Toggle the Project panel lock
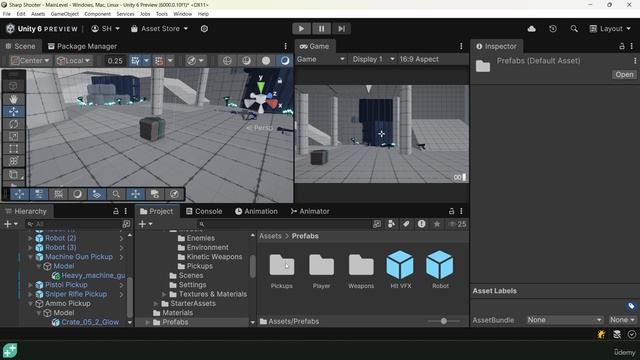 (x=451, y=211)
